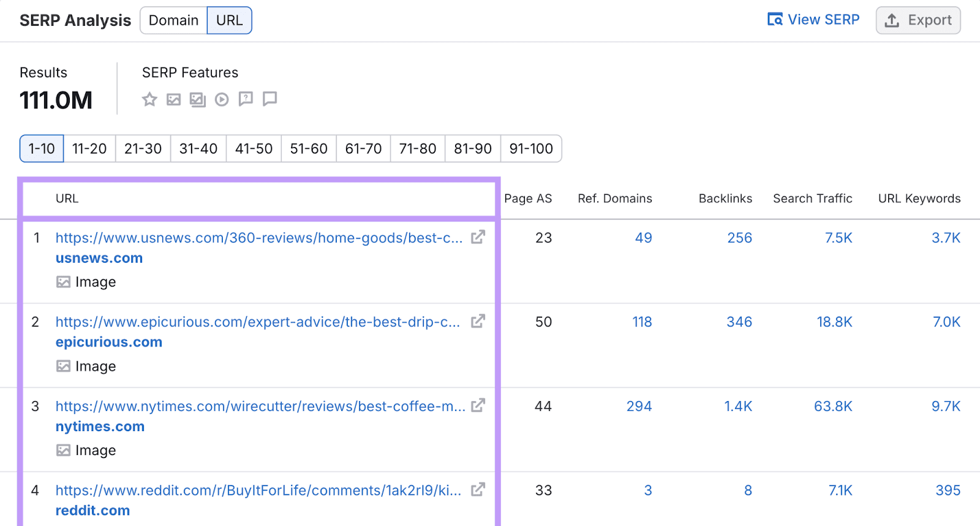Click URL Keywords value 9.7K

coord(946,406)
